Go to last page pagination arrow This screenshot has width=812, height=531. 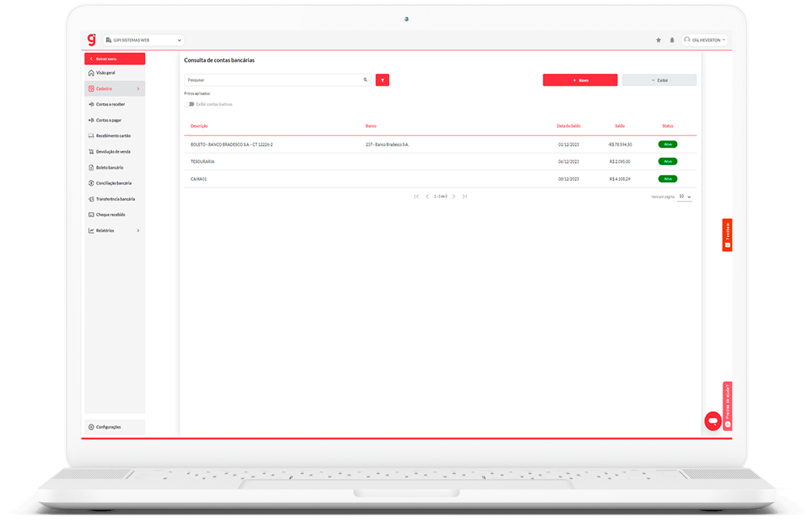click(464, 196)
